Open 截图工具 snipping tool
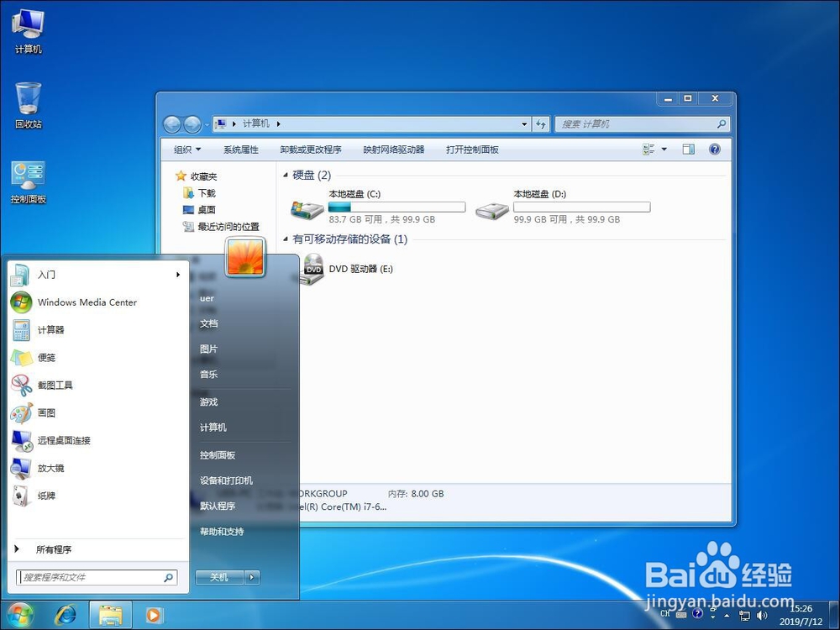The image size is (840, 630). pos(100,386)
